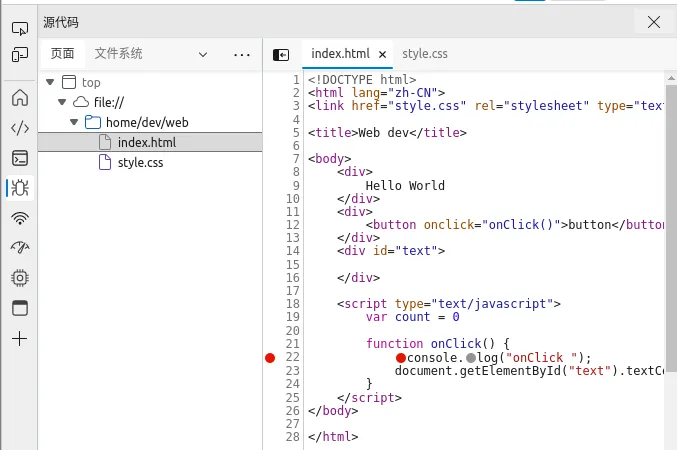Open the Console panel icon
The height and width of the screenshot is (450, 677).
pos(20,158)
